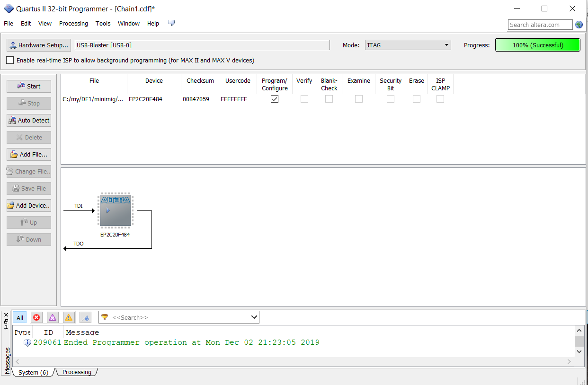Viewport: 588px width, 385px height.
Task: Open the Edit menu
Action: (26, 23)
